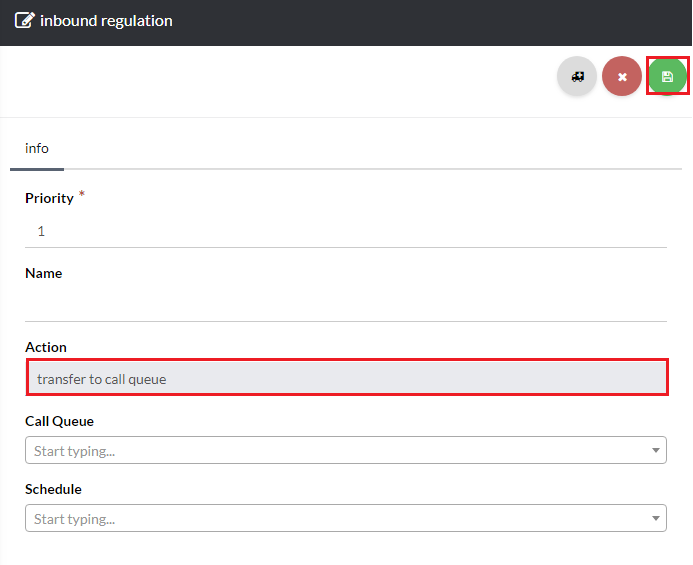Viewport: 693px width, 565px height.
Task: Expand the Call Queue dropdown arrow
Action: pyautogui.click(x=656, y=451)
